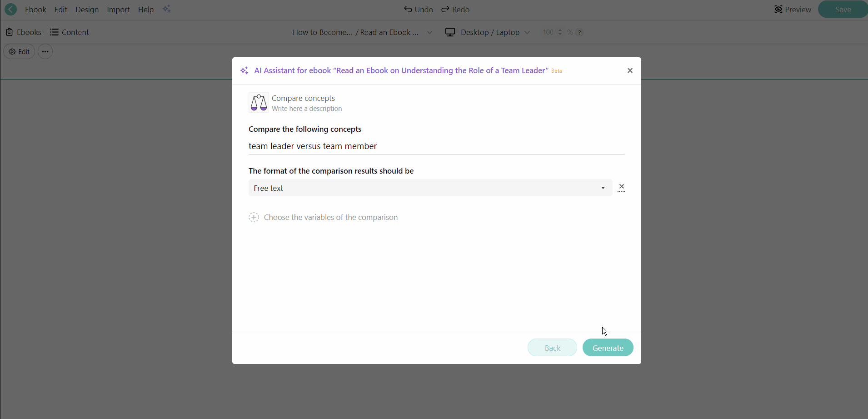Expand the ebook page breadcrumb dropdown
This screenshot has width=868, height=419.
point(429,32)
